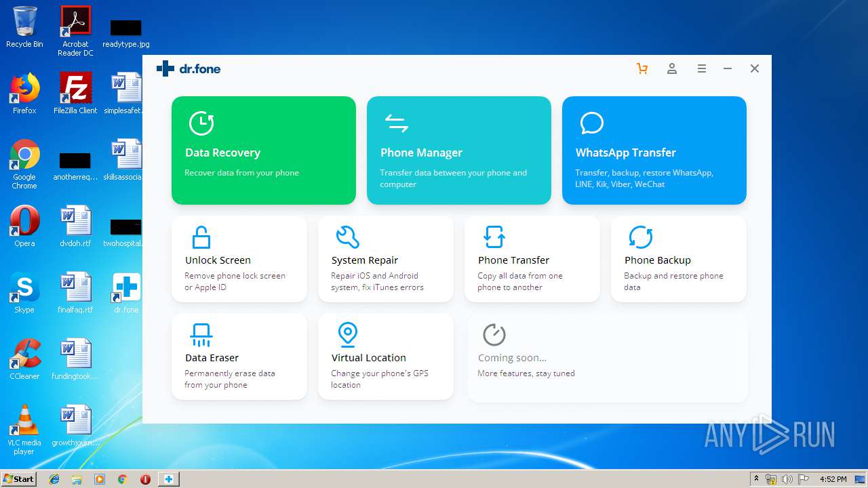Image resolution: width=868 pixels, height=488 pixels.
Task: Select the Phone Transfer title
Action: 513,260
